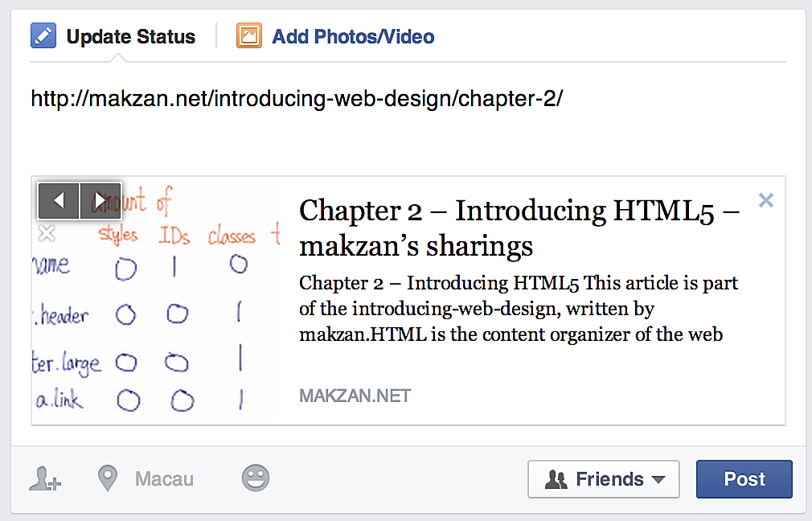Show previous thumbnail with left arrow

pyautogui.click(x=59, y=200)
